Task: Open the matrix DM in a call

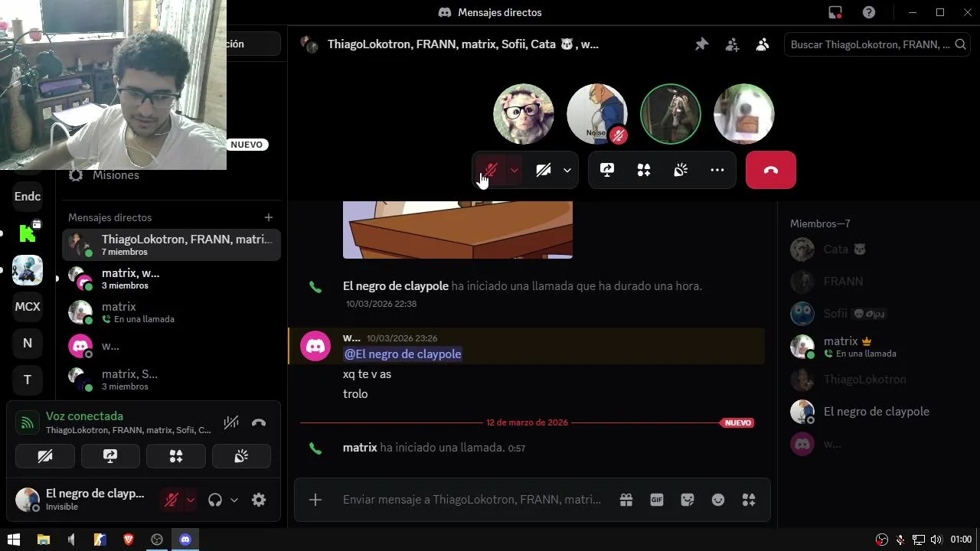Action: 171,312
